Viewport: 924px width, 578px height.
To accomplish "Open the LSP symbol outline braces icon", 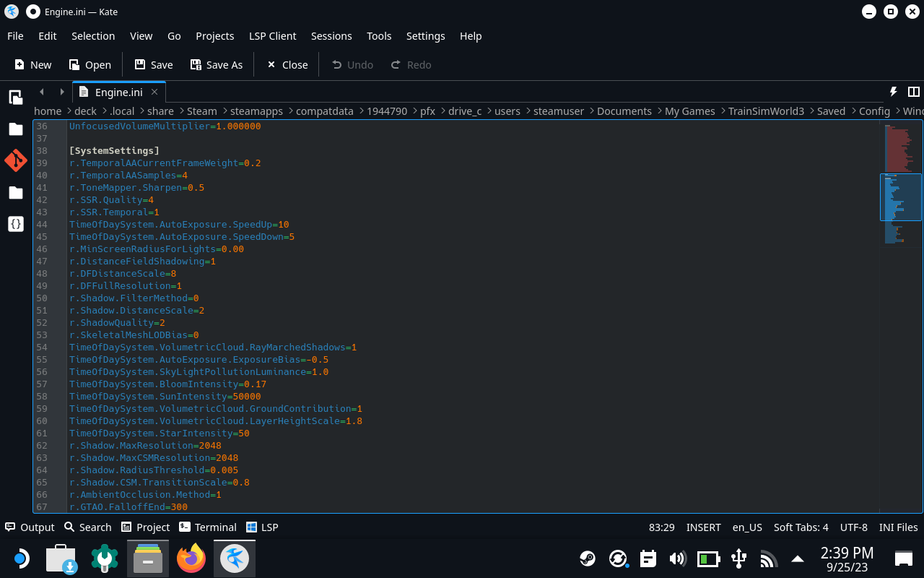I will point(15,224).
